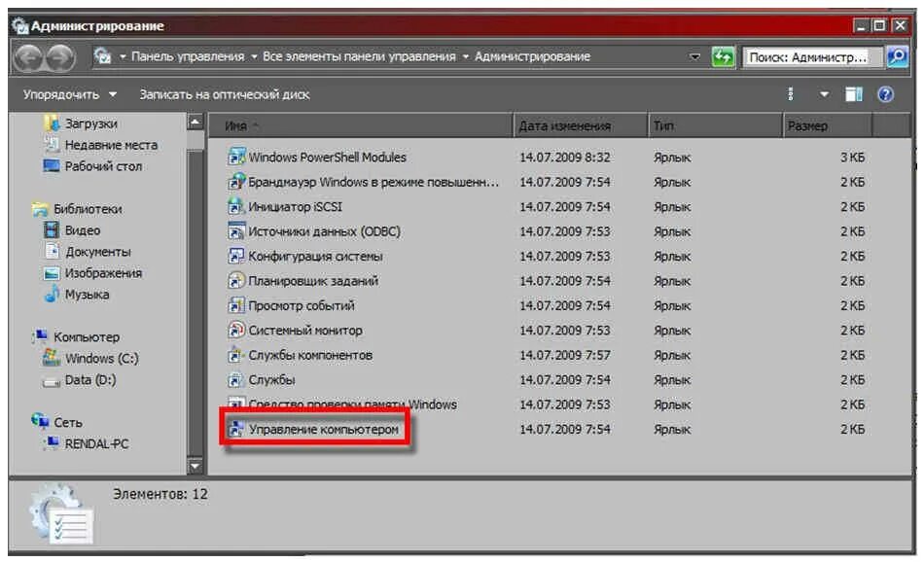Click the Forward navigation arrow

(60, 57)
